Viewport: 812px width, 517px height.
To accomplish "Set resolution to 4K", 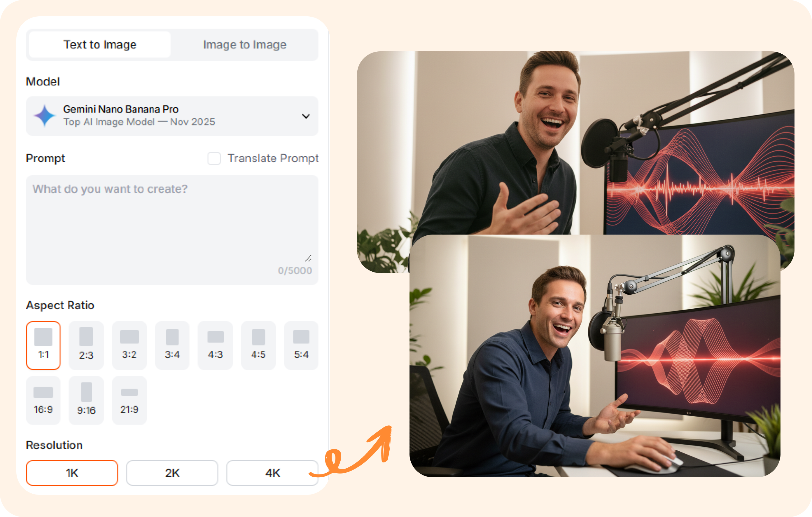I will pyautogui.click(x=272, y=473).
